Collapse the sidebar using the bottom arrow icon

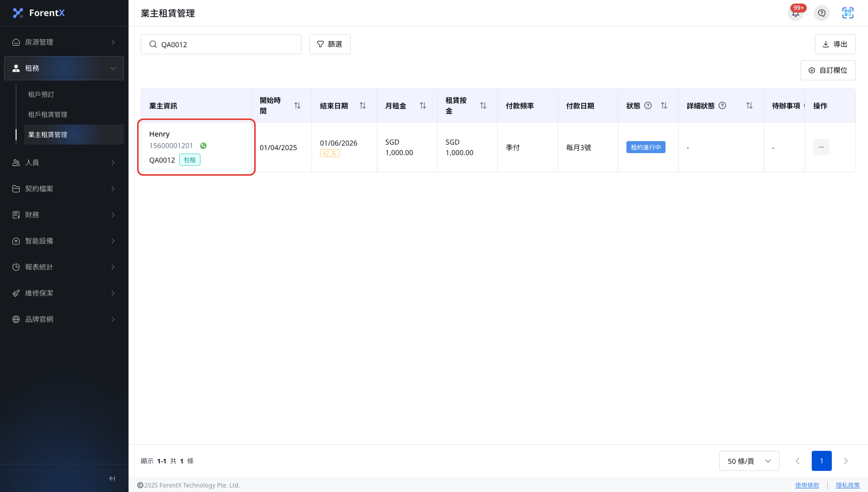(x=112, y=478)
